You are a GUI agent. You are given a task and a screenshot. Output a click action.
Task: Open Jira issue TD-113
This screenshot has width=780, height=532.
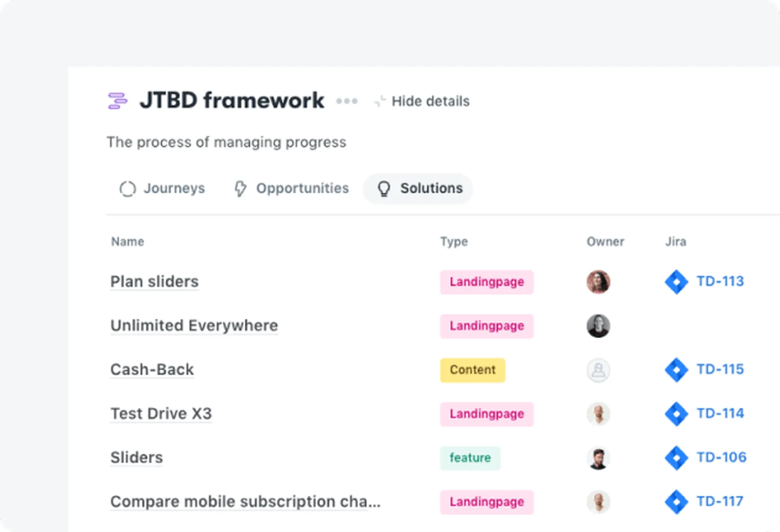[x=720, y=281]
